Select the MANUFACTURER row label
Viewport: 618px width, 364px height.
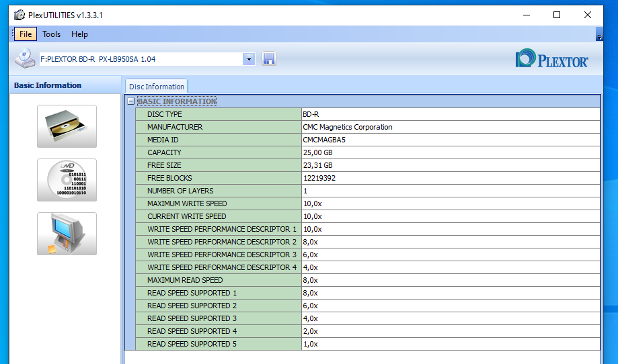(x=175, y=127)
